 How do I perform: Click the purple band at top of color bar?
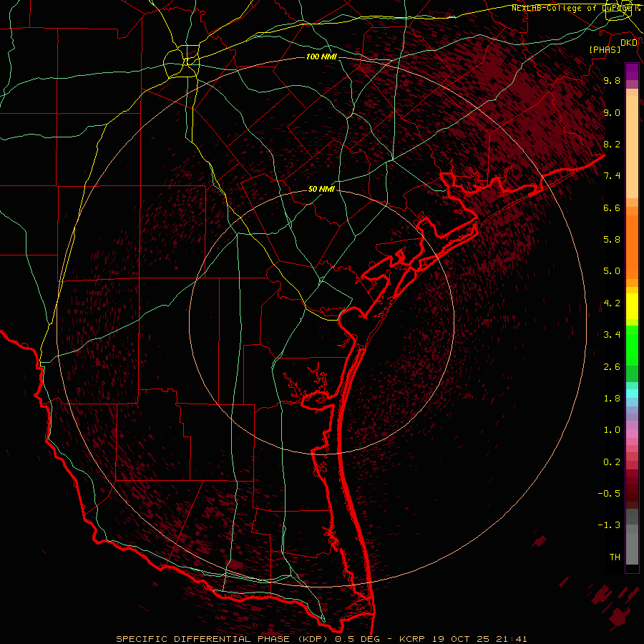tap(632, 72)
